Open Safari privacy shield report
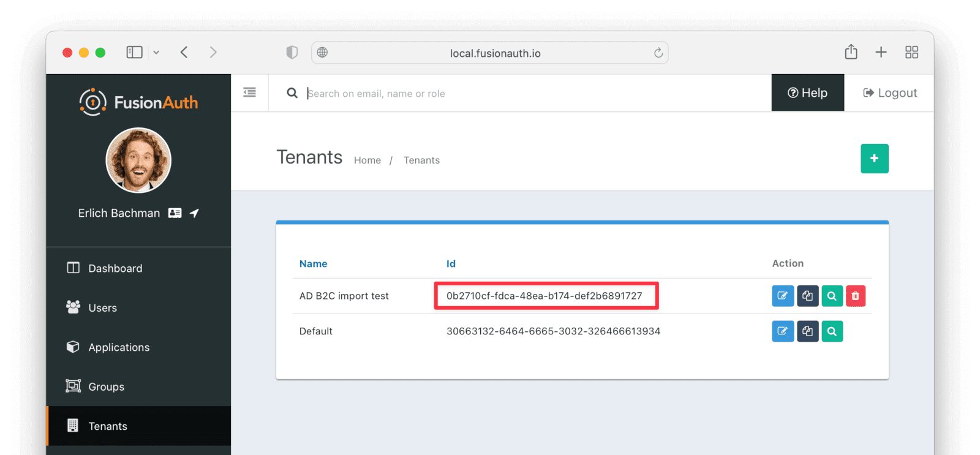The height and width of the screenshot is (455, 980). tap(292, 53)
